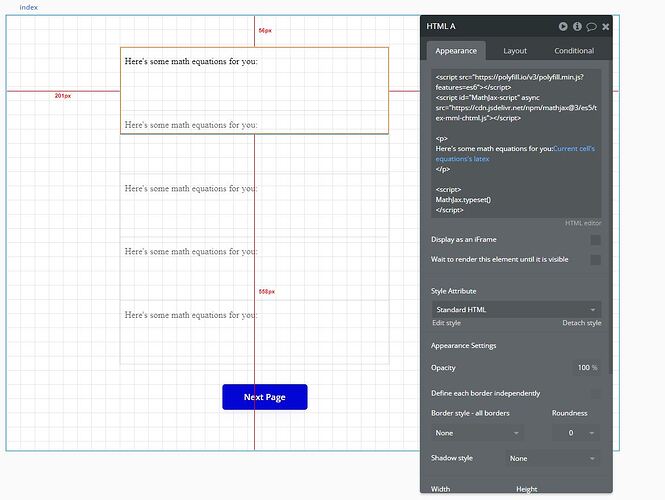
Task: Toggle Wait to render until visible checkbox
Action: coord(595,260)
